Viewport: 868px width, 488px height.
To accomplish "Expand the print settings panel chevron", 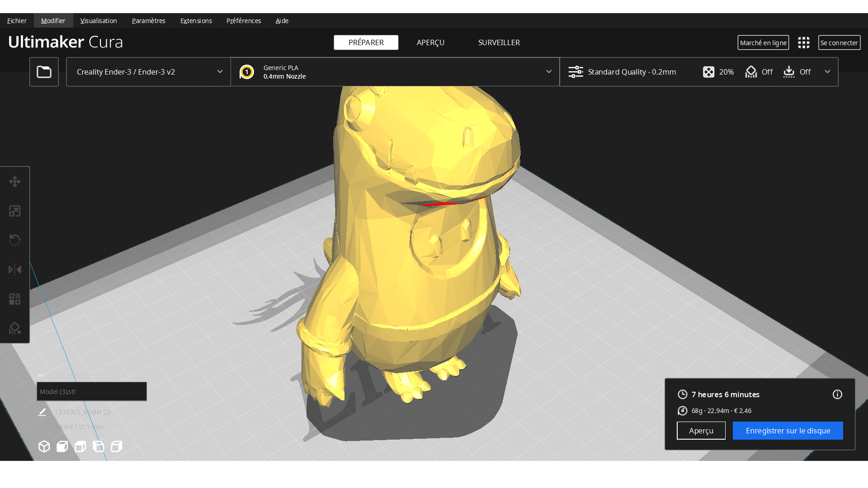I will (827, 72).
